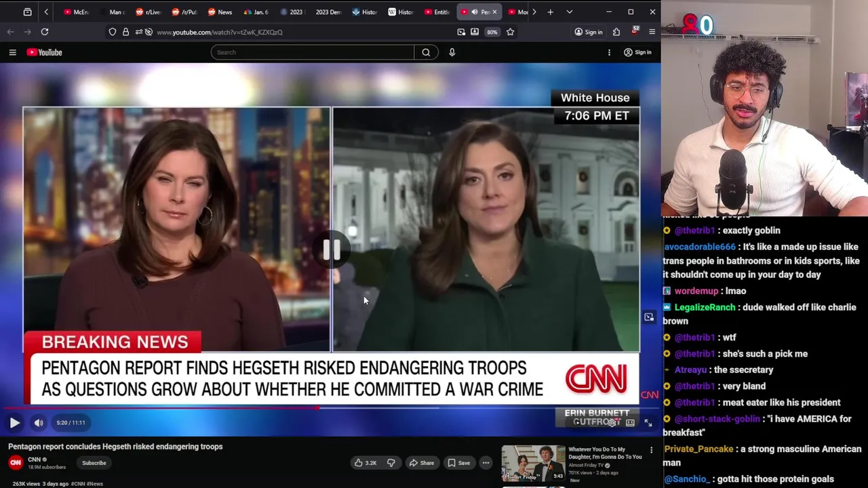Focus the YouTube search box
This screenshot has height=488, width=868.
[313, 52]
